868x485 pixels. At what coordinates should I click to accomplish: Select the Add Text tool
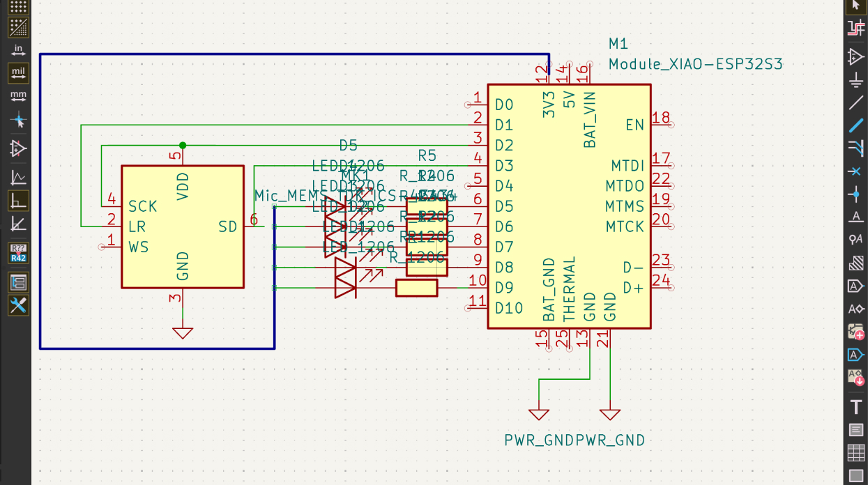coord(856,407)
